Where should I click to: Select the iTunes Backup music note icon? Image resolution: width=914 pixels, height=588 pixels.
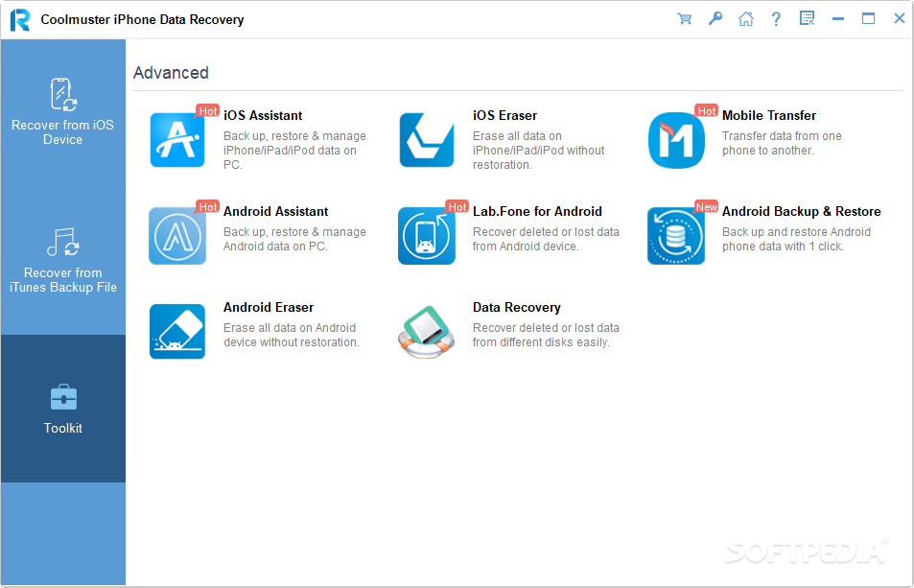click(x=63, y=242)
